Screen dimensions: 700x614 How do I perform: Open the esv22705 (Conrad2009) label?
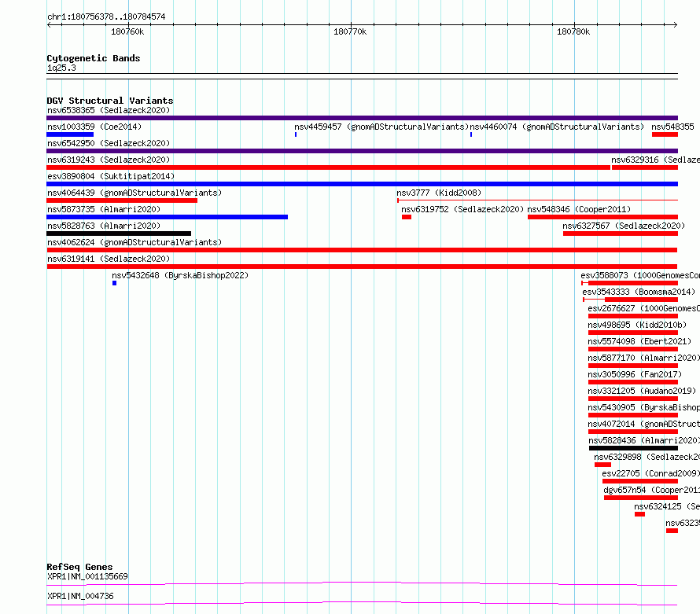pyautogui.click(x=651, y=473)
